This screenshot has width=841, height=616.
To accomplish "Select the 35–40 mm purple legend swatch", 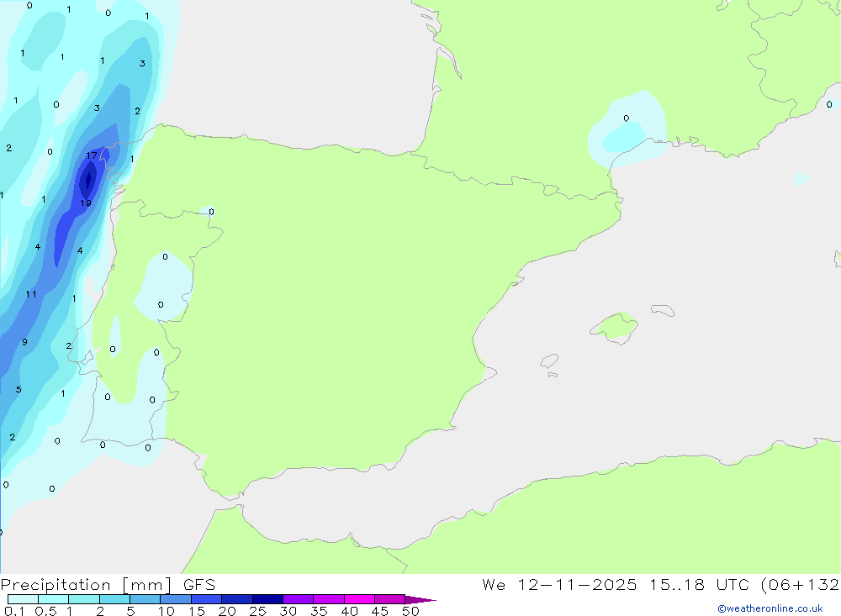I will (328, 599).
